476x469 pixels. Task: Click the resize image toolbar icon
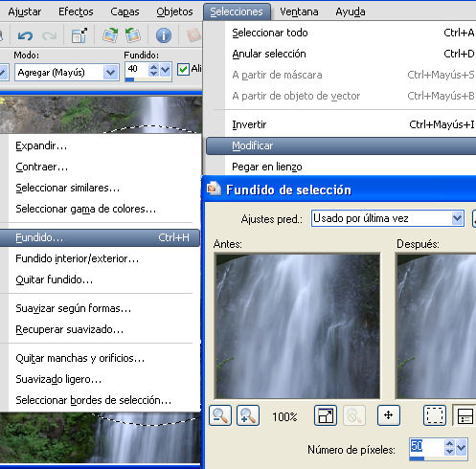[x=79, y=35]
